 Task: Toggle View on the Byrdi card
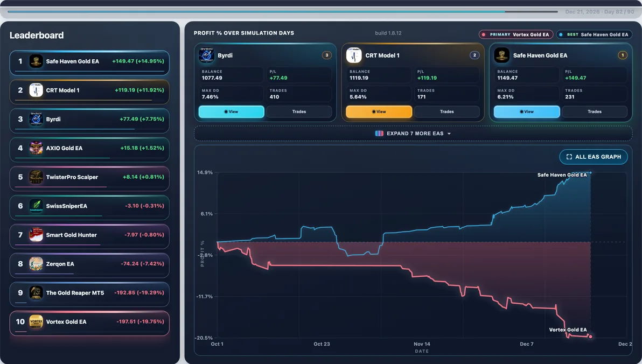[x=232, y=112]
